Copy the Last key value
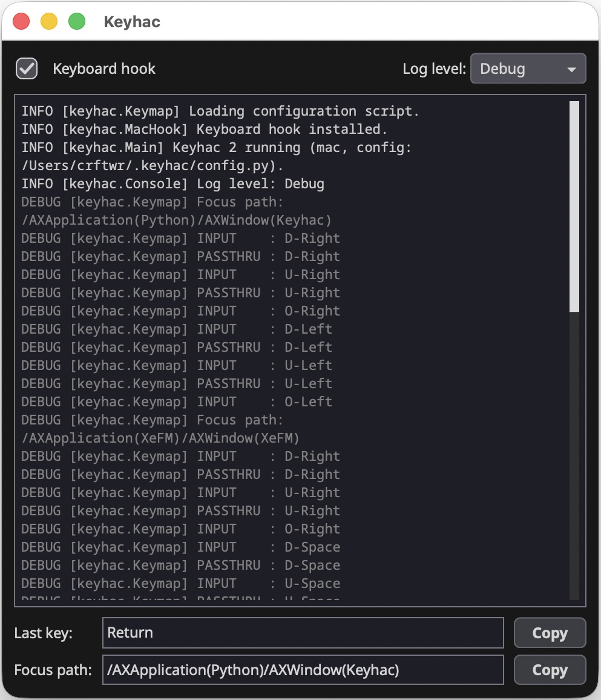Screen dimensions: 601x700 (550, 633)
